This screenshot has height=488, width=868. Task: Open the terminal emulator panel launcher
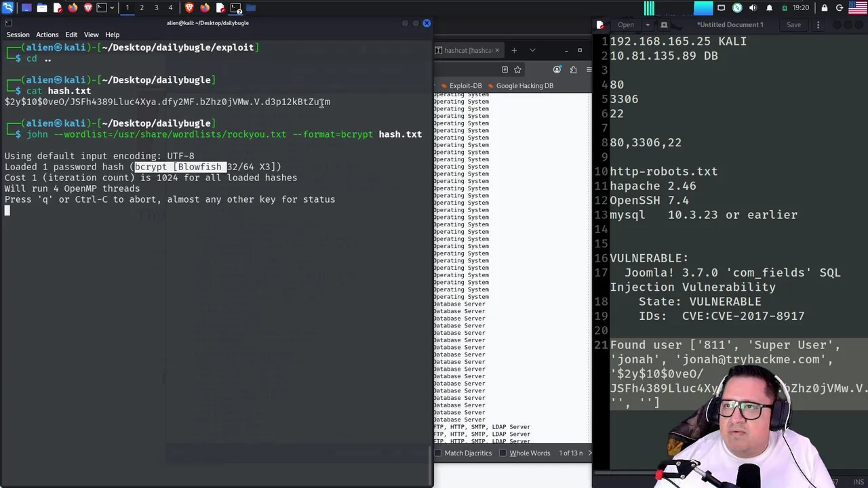tap(102, 8)
